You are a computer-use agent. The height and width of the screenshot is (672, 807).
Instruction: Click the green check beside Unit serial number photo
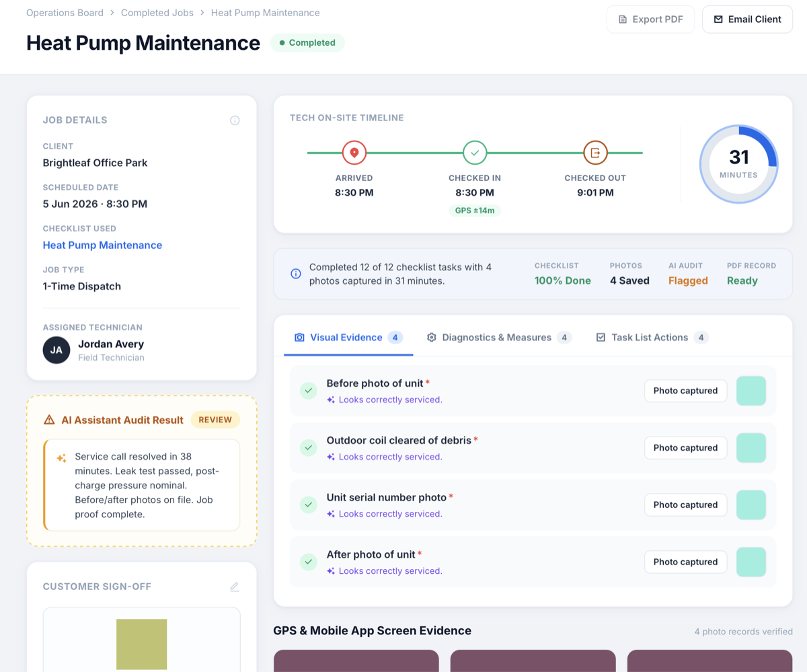309,505
